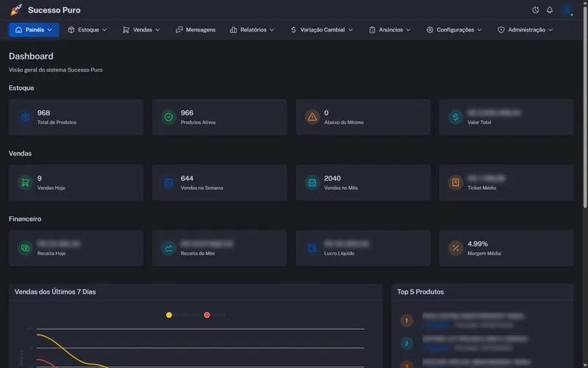588x368 pixels.
Task: Expand the Anúncios dropdown chevron
Action: 409,29
